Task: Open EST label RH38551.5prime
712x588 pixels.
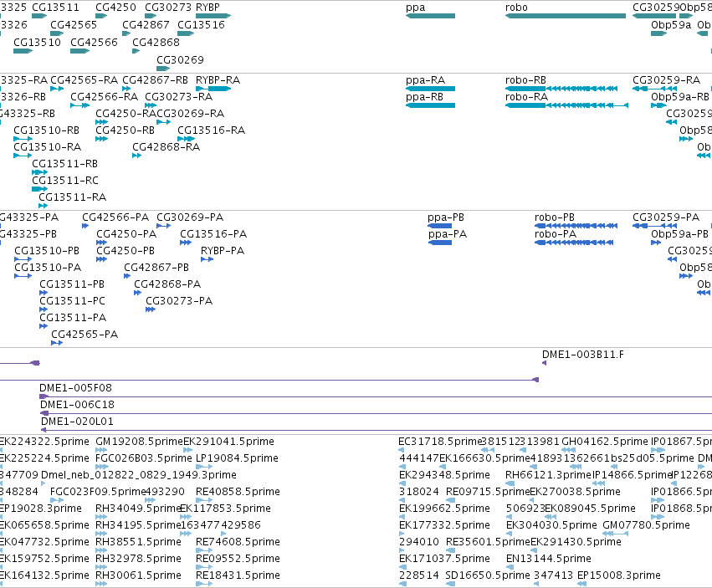Action: 139,542
